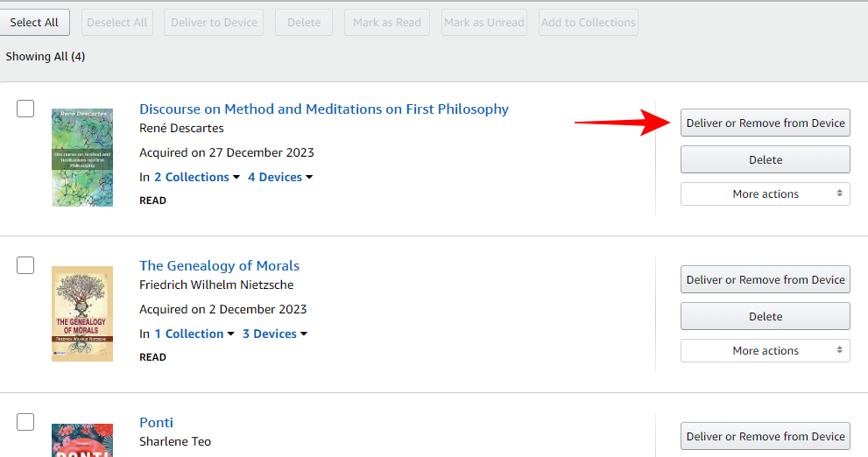Click the top toolbar Delete button
868x457 pixels.
pyautogui.click(x=304, y=22)
